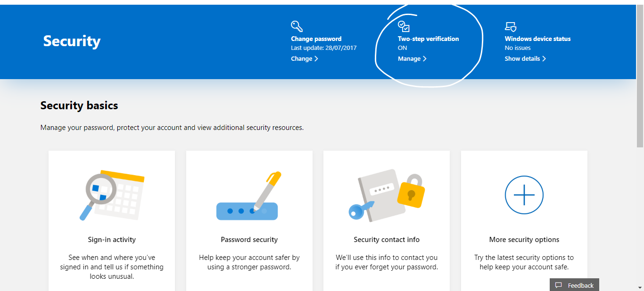The height and width of the screenshot is (291, 644).
Task: Click the forget your password description text
Action: [387, 262]
